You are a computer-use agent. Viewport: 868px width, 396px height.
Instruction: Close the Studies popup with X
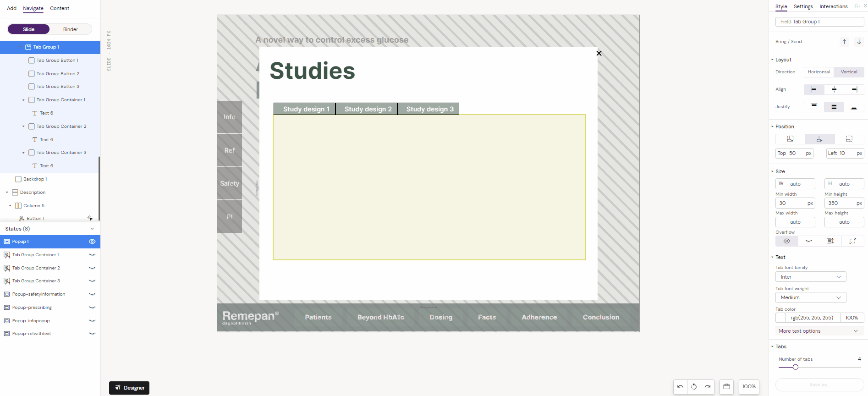(599, 53)
